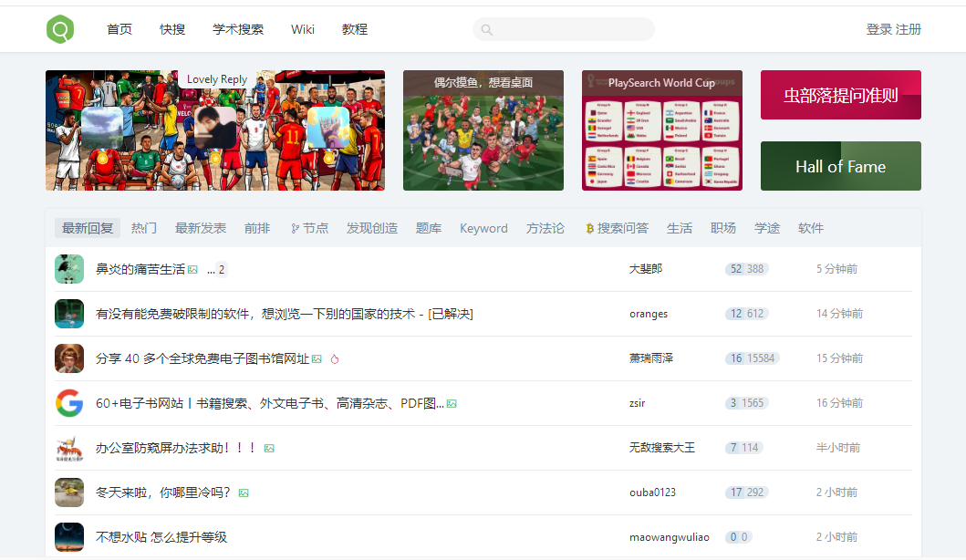Screen dimensions: 966x560
Task: Open Wiki in top navigation
Action: [303, 29]
